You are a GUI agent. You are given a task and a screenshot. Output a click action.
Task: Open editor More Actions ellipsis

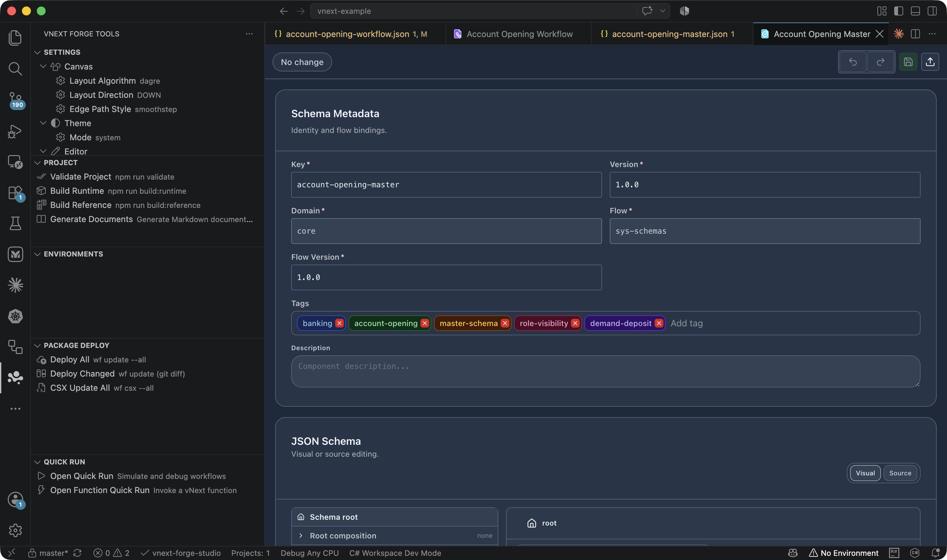[932, 33]
